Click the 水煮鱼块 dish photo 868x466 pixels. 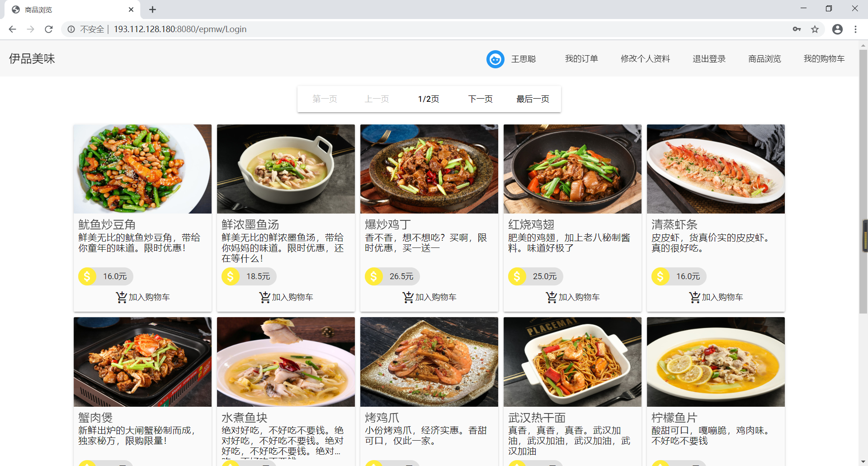point(286,362)
